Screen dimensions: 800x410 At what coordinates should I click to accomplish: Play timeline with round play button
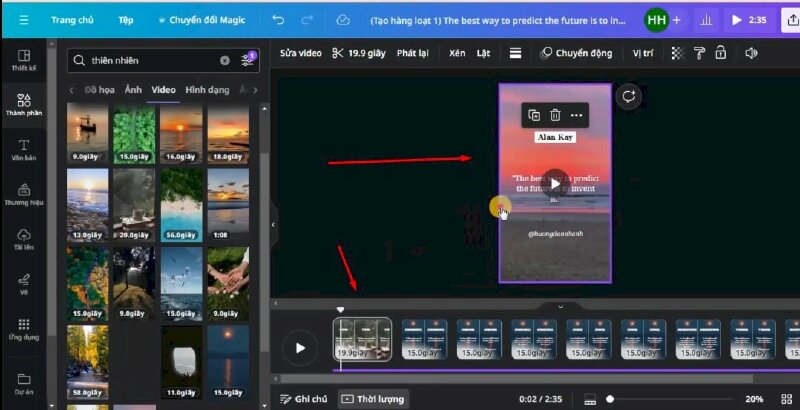tap(300, 348)
